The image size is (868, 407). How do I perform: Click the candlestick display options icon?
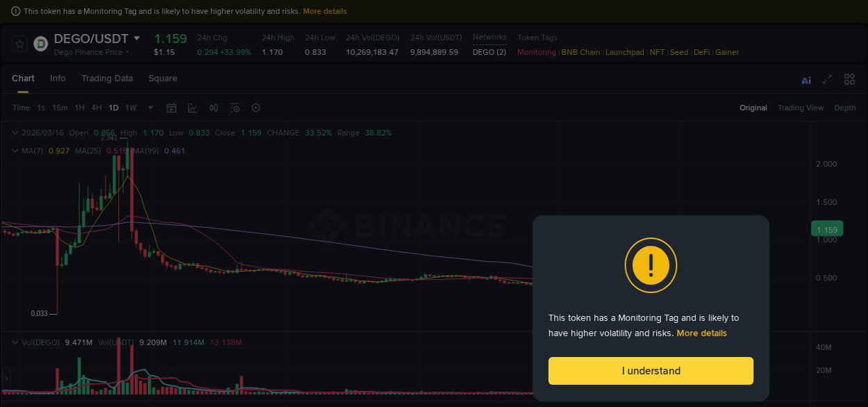pyautogui.click(x=213, y=108)
